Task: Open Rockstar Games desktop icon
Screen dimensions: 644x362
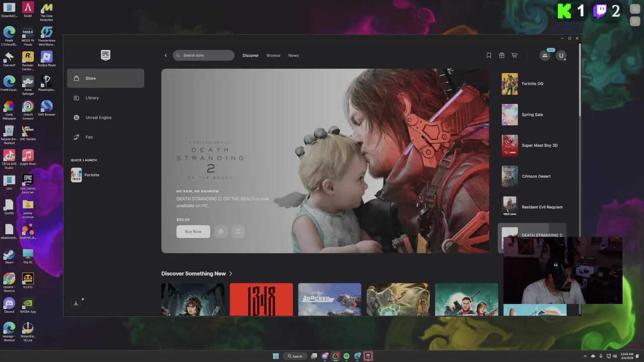Action: click(x=28, y=61)
